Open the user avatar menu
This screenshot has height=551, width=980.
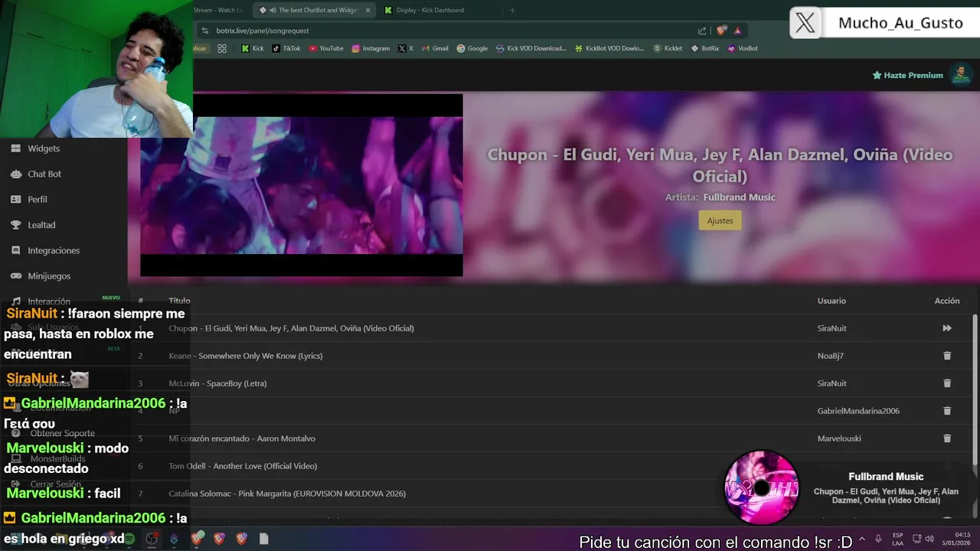[x=960, y=75]
